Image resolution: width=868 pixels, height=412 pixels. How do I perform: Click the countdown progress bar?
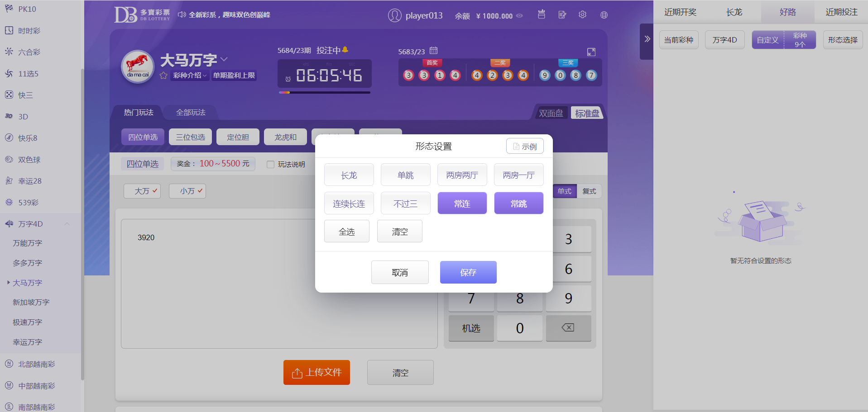click(x=324, y=93)
